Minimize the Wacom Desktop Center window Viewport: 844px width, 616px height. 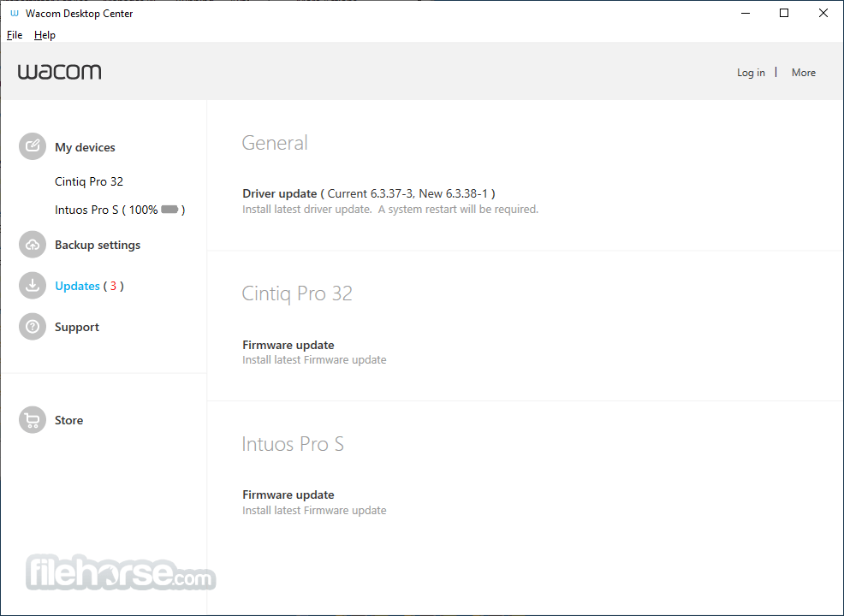pyautogui.click(x=746, y=14)
